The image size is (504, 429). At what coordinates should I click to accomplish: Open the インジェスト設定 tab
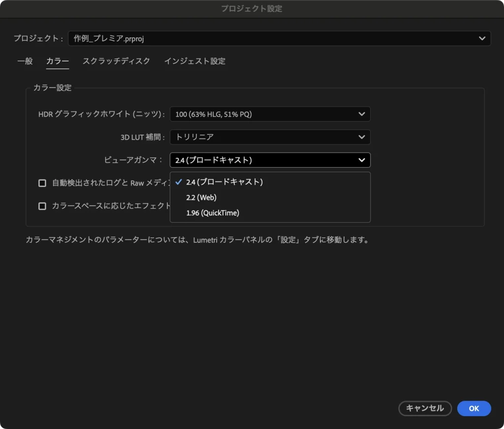(x=195, y=61)
